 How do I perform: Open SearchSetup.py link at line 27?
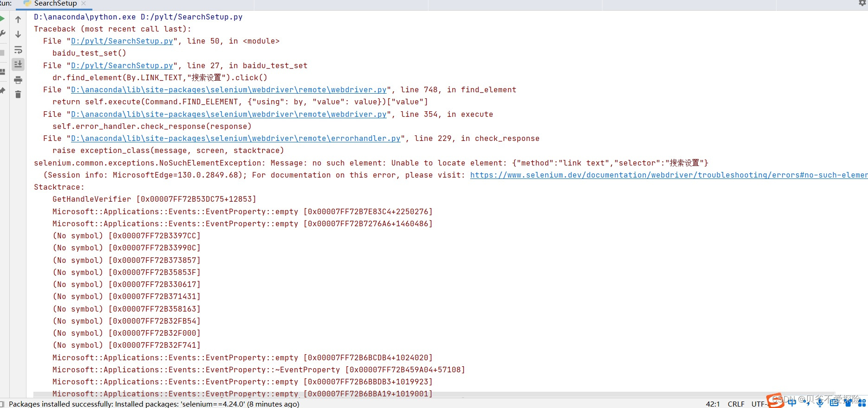[122, 66]
